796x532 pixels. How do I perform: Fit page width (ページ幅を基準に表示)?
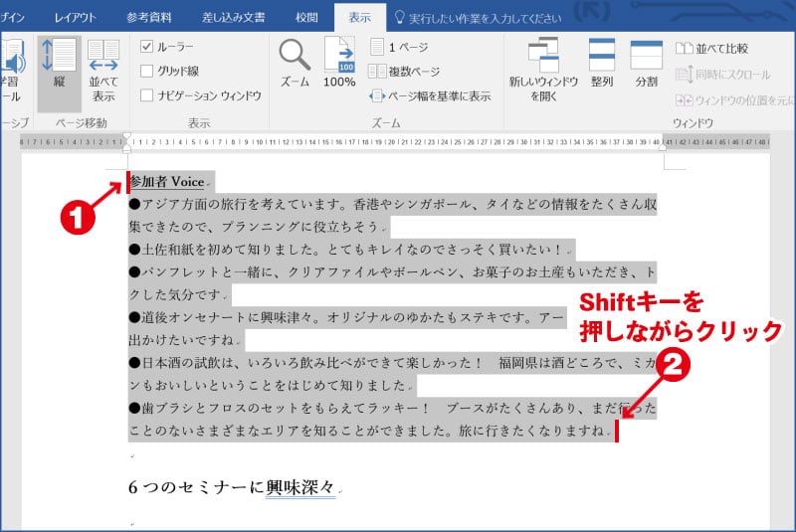point(430,95)
